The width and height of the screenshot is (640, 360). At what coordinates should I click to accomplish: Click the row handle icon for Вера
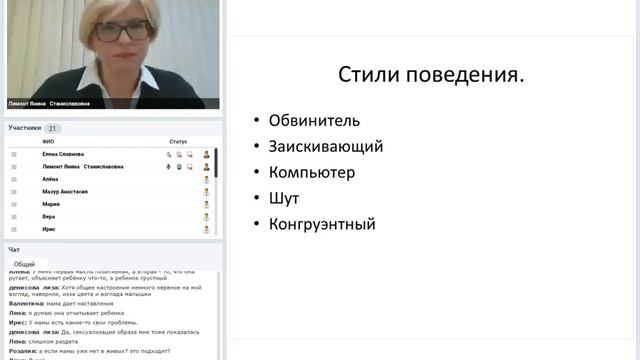(x=14, y=217)
